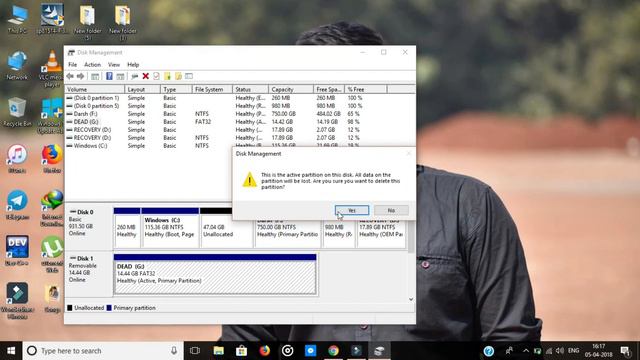Select the 750.00 GB NTFS partition block
Image resolution: width=640 pixels, height=360 pixels.
[287, 233]
